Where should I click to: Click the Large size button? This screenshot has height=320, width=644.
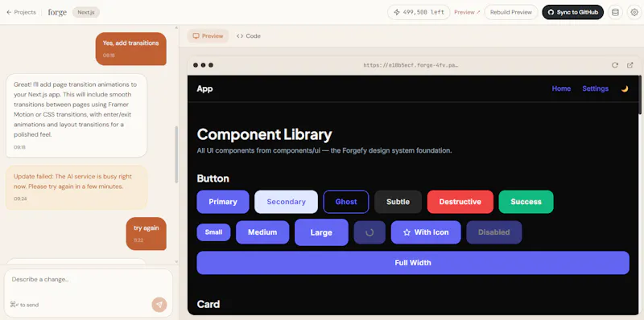pos(321,232)
